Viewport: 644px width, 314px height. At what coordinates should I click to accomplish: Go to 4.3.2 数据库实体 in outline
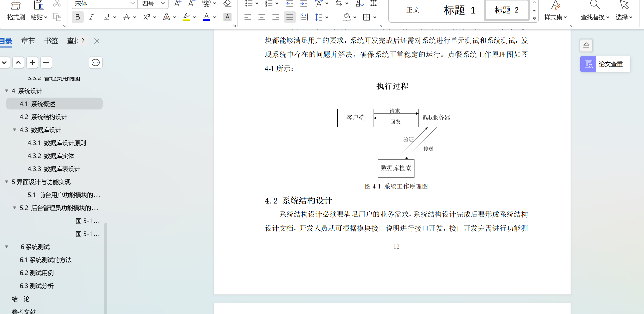point(51,156)
